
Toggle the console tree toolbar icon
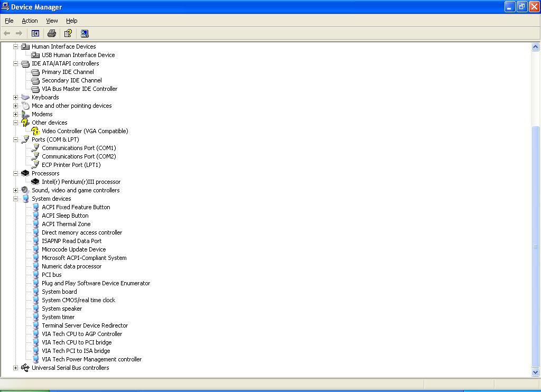point(35,33)
